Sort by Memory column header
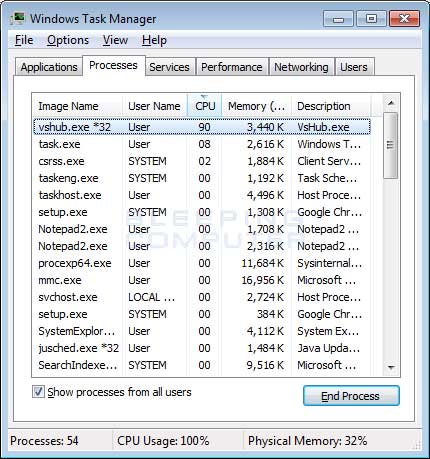 point(256,106)
